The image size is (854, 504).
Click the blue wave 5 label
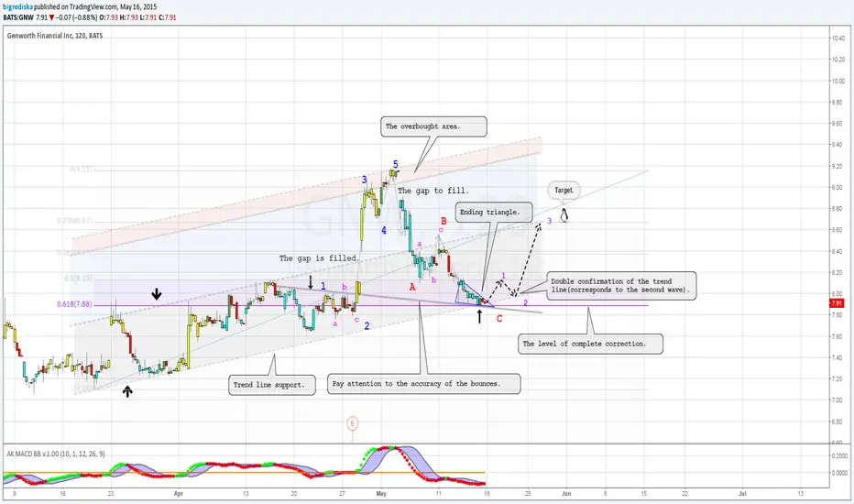396,164
